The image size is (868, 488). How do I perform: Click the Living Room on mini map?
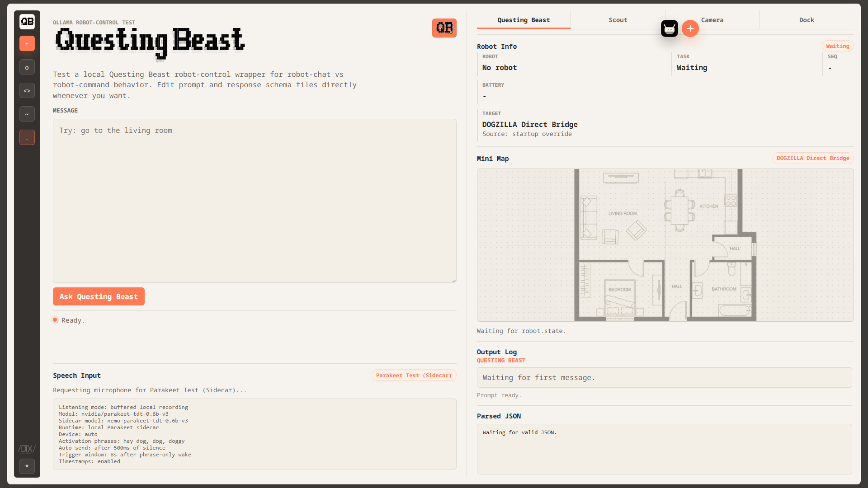[x=623, y=213]
